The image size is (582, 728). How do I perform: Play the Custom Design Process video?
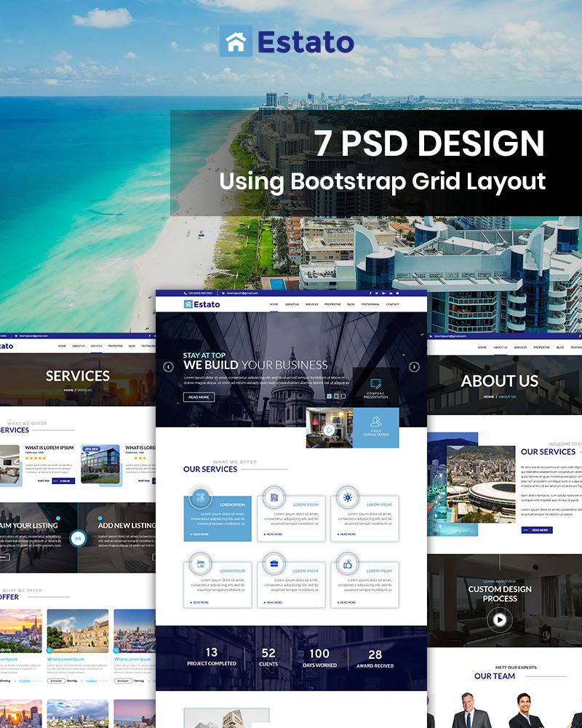(x=499, y=620)
